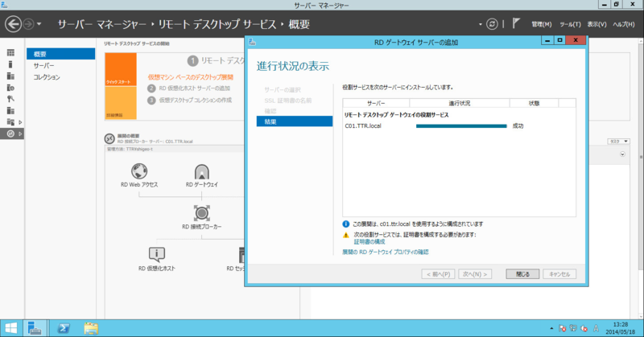Viewport: 644px width, 337px height.
Task: Collapse the section with the round chevron
Action: coord(622,154)
